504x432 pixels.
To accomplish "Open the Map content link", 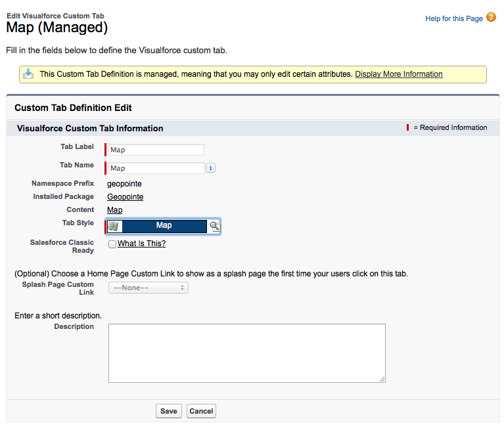I will [115, 210].
